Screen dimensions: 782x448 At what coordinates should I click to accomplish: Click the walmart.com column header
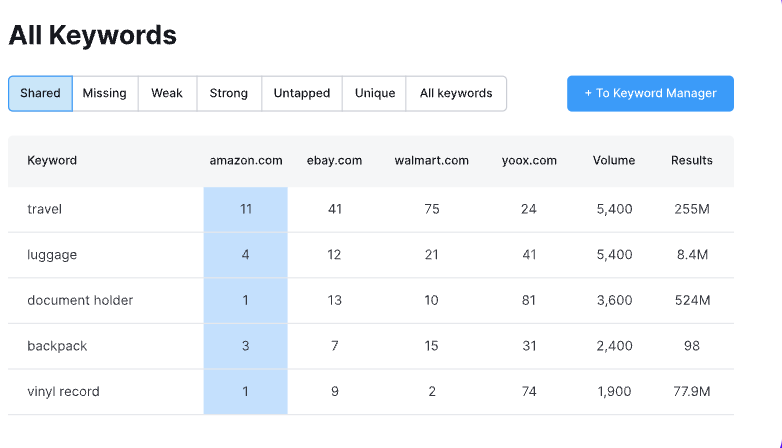pos(431,161)
